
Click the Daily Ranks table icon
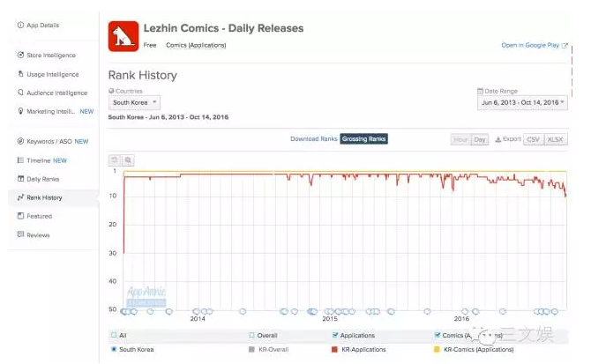click(21, 178)
